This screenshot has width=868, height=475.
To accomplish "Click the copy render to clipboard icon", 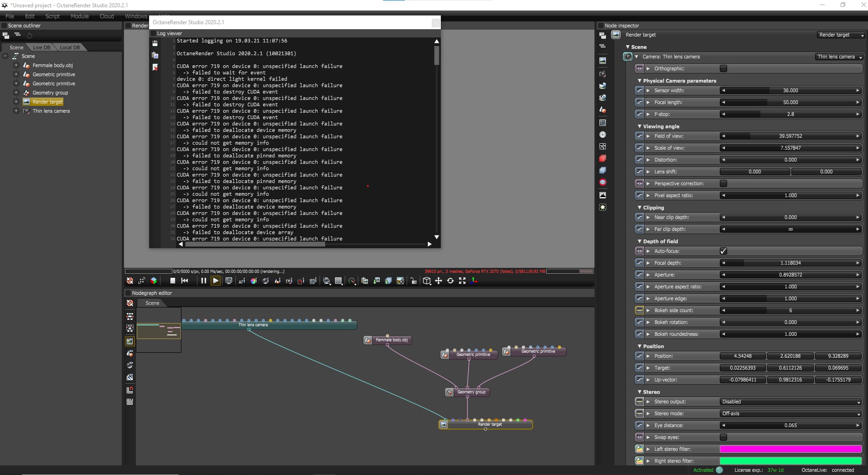I will 365,281.
